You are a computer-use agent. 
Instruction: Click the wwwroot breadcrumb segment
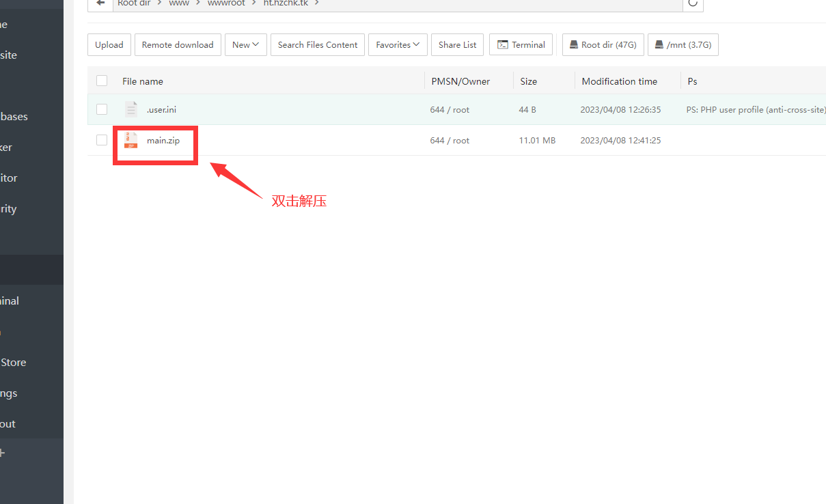tap(226, 3)
